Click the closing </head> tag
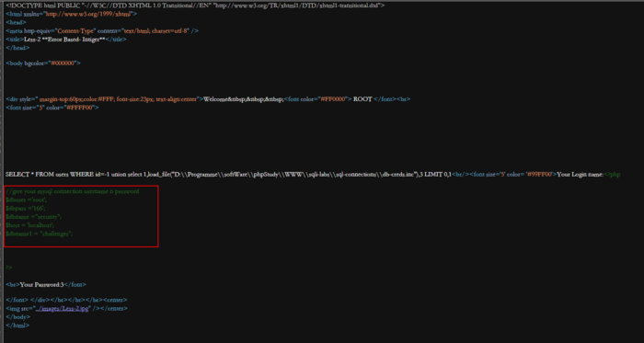The image size is (644, 343). pos(17,48)
